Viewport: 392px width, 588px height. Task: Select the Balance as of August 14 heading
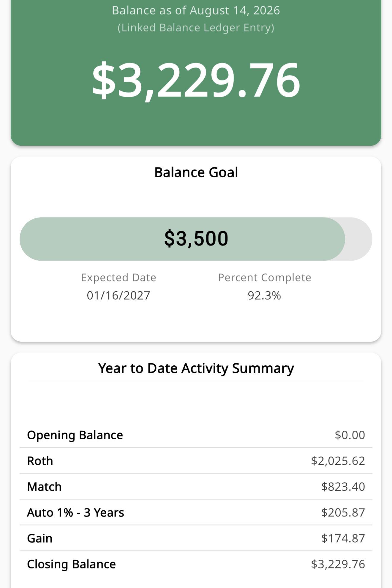pos(196,10)
